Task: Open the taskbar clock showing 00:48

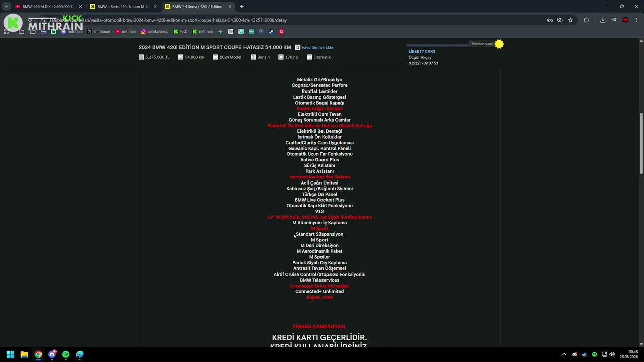Action: coord(629,354)
